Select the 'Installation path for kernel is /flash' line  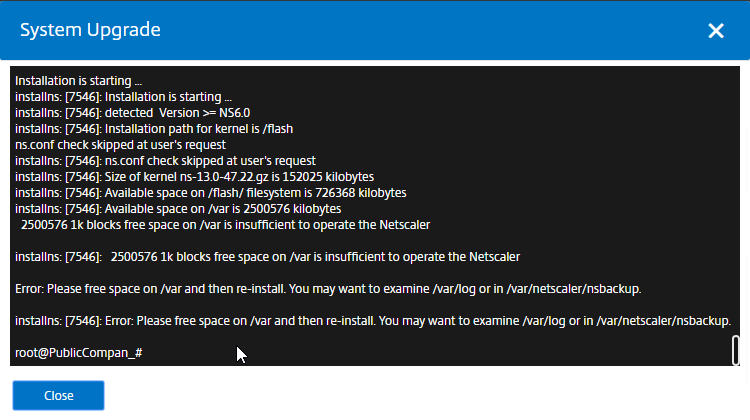154,129
